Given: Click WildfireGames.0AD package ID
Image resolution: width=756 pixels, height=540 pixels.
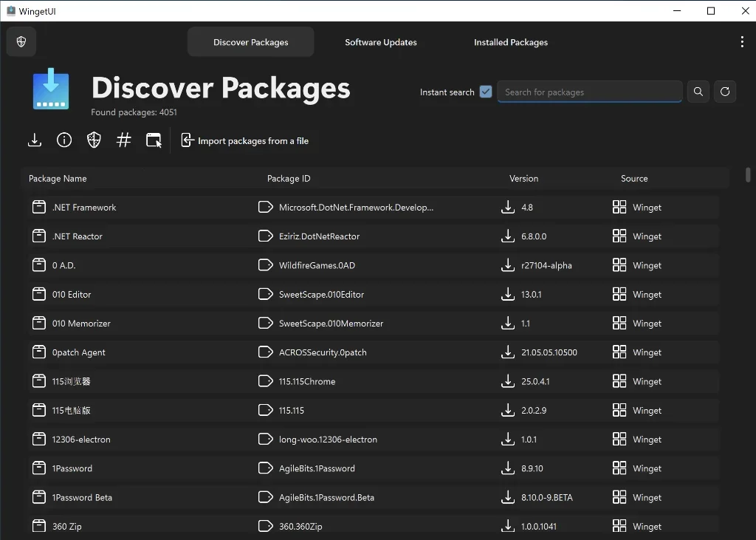Looking at the screenshot, I should [317, 265].
